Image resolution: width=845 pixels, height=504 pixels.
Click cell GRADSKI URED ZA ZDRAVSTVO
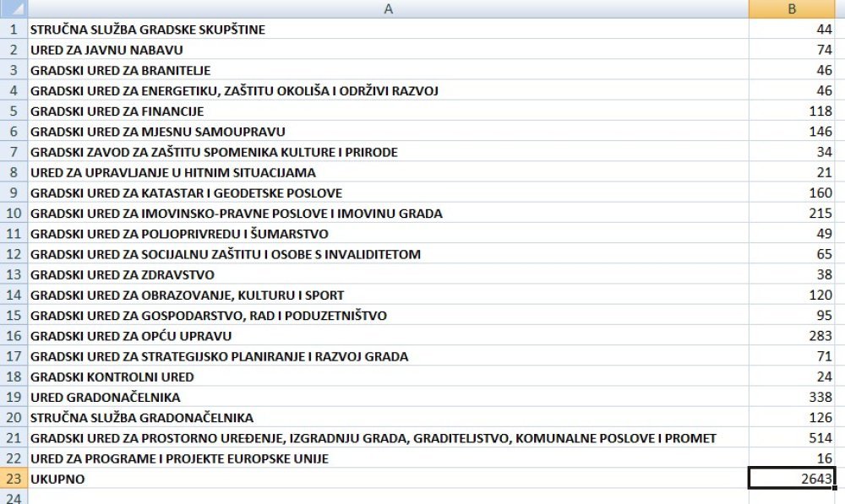388,274
